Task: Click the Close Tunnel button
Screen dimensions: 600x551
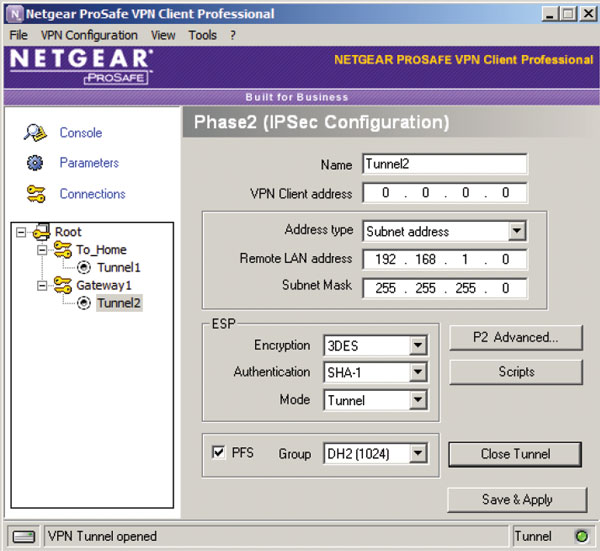Action: (515, 454)
